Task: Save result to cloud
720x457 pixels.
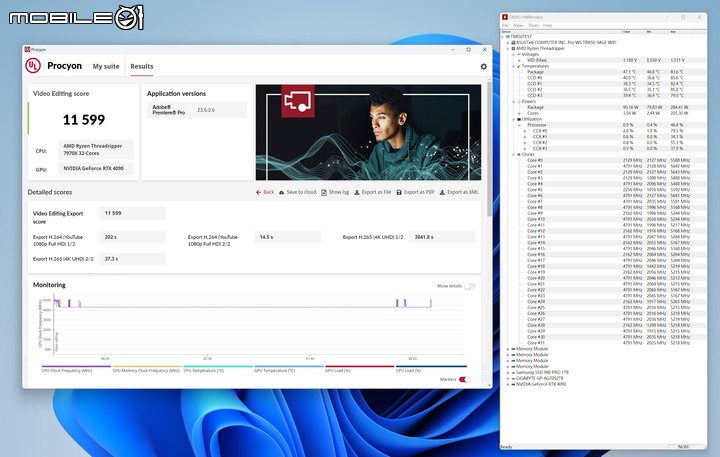Action: coord(298,192)
